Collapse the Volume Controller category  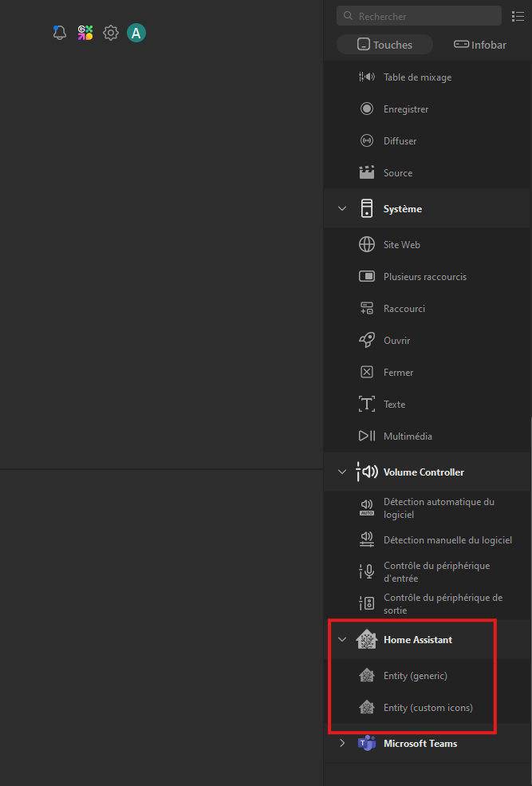tap(342, 472)
